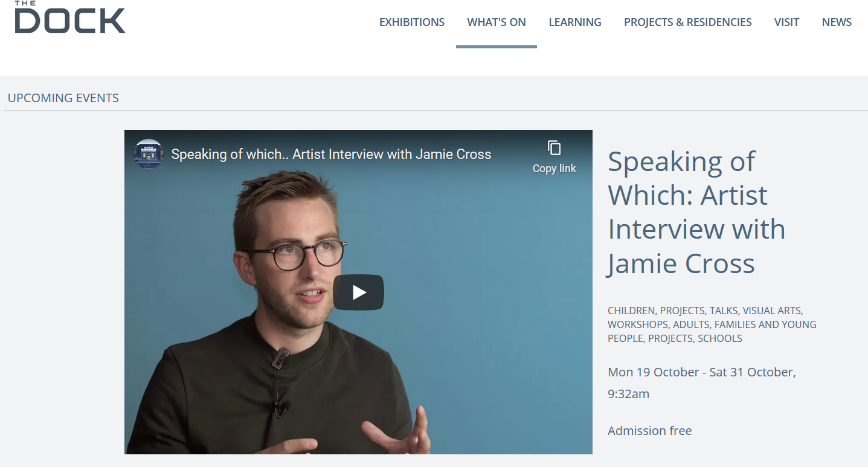
Task: Open the Exhibitions menu item
Action: (412, 22)
